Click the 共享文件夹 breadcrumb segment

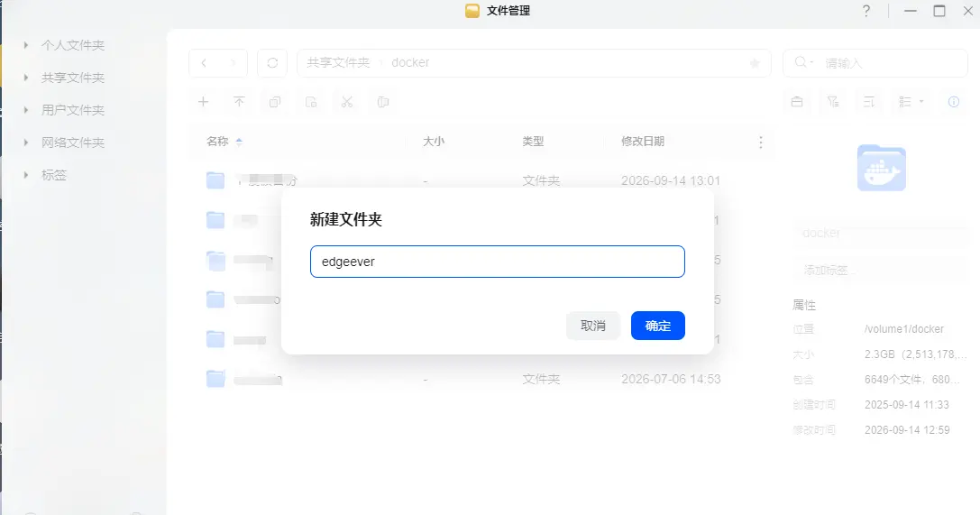click(338, 62)
